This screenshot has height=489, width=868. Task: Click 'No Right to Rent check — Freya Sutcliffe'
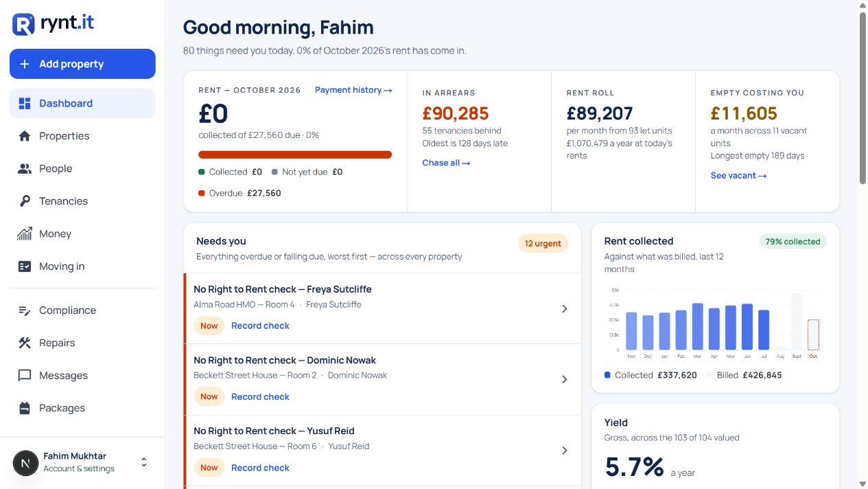pyautogui.click(x=283, y=289)
